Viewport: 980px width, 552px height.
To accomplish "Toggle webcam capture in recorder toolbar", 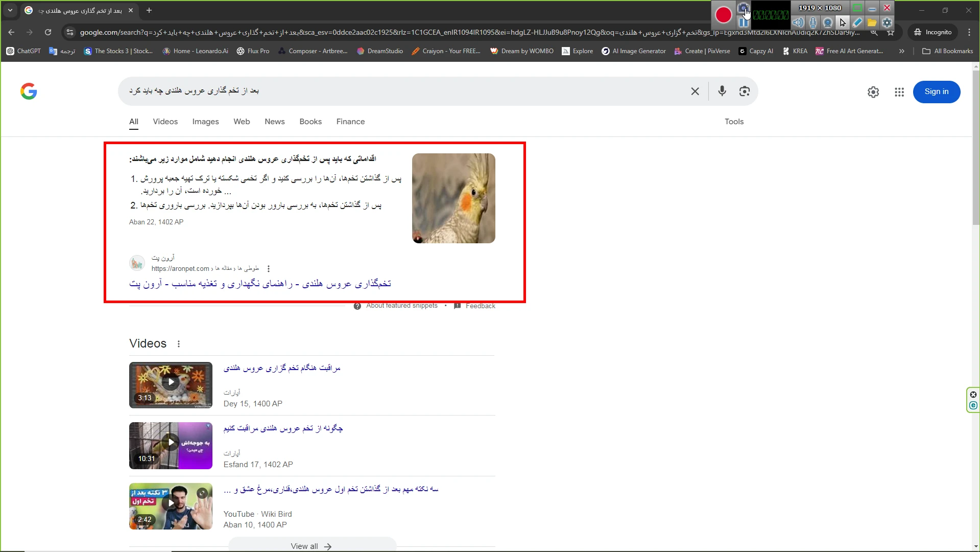I will [828, 22].
